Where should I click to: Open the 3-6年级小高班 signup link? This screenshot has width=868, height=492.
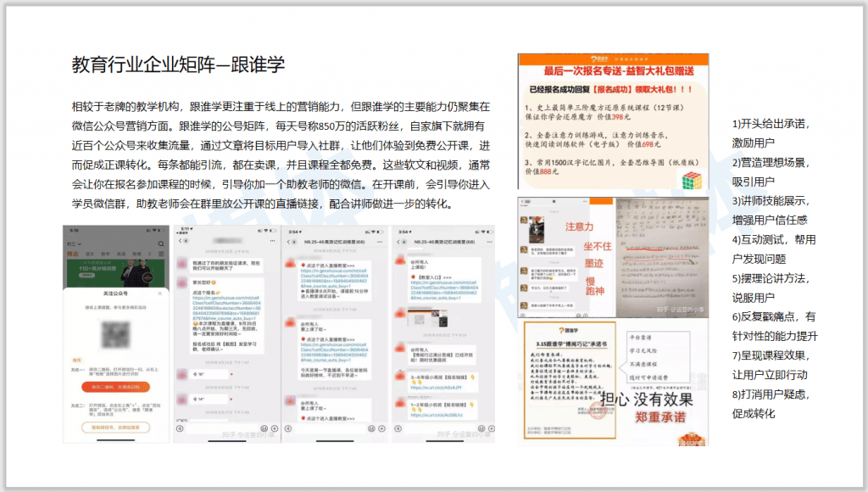[437, 388]
